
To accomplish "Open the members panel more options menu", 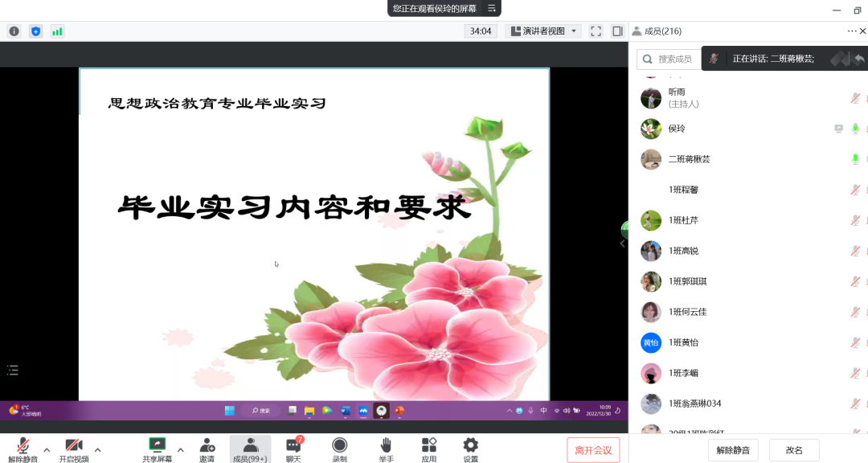I will point(852,31).
